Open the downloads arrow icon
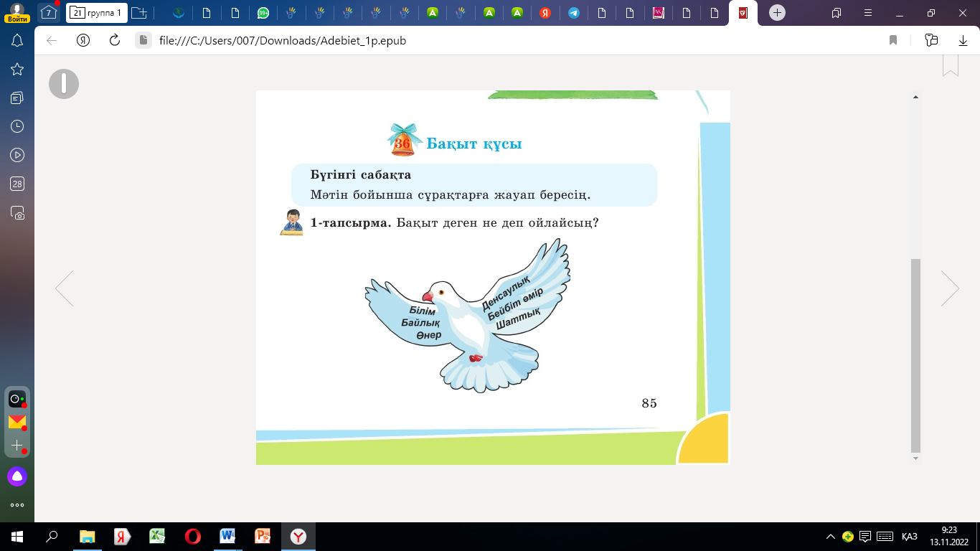980x551 pixels. [x=963, y=40]
